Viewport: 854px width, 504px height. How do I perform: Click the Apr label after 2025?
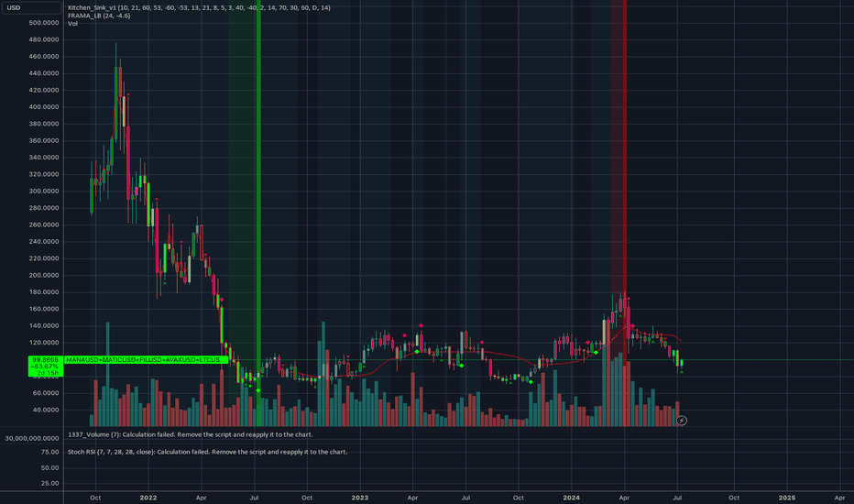click(x=839, y=498)
